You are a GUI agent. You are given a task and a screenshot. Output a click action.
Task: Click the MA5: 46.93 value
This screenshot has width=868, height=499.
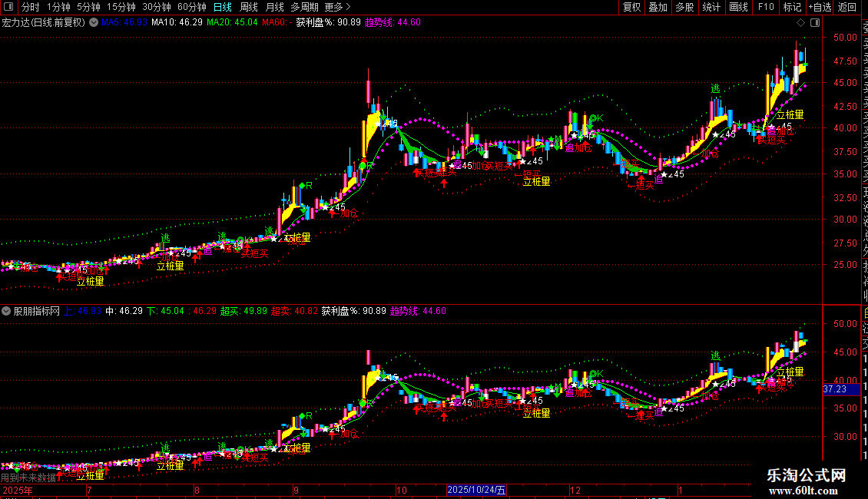(x=124, y=22)
